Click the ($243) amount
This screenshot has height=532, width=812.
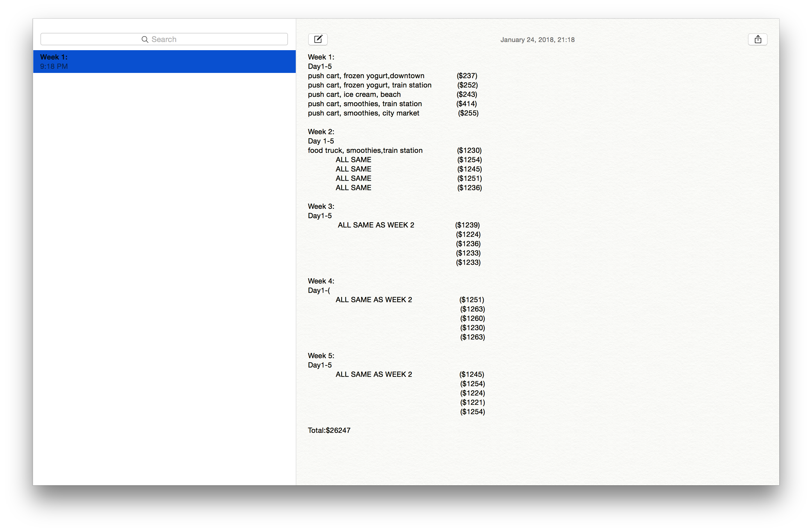pos(467,94)
